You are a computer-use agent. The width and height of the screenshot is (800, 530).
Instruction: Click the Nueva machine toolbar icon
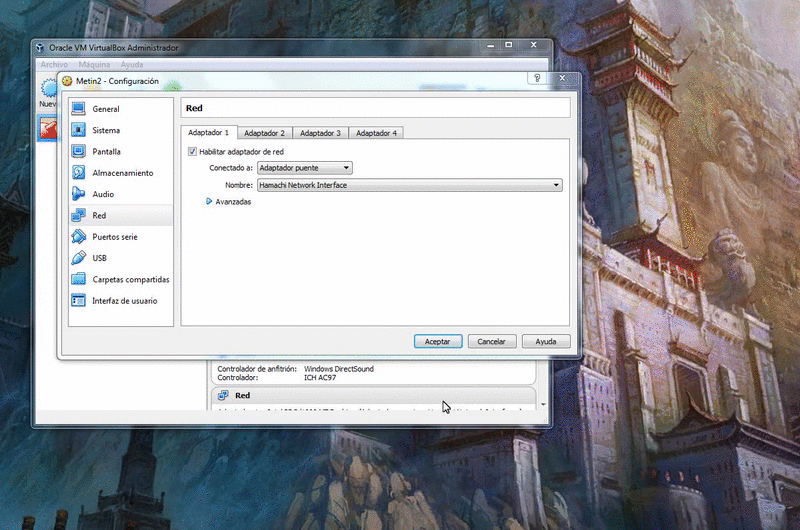[48, 88]
